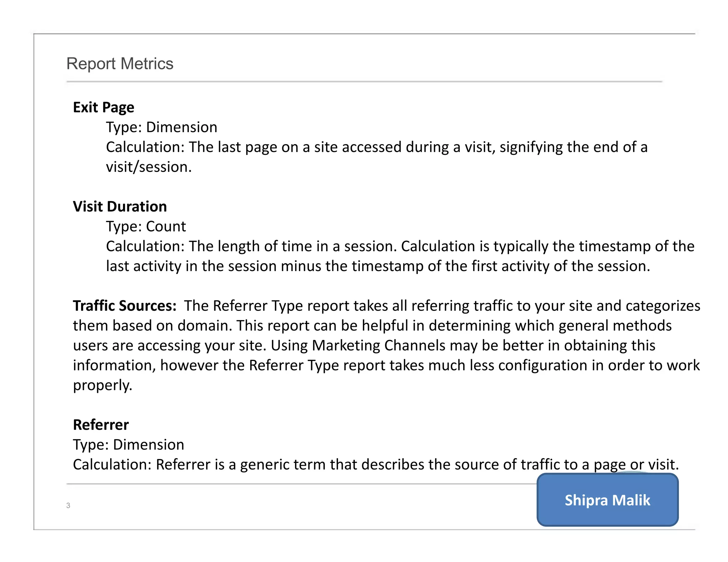
Task: Click the Exit Page heading
Action: click(103, 107)
